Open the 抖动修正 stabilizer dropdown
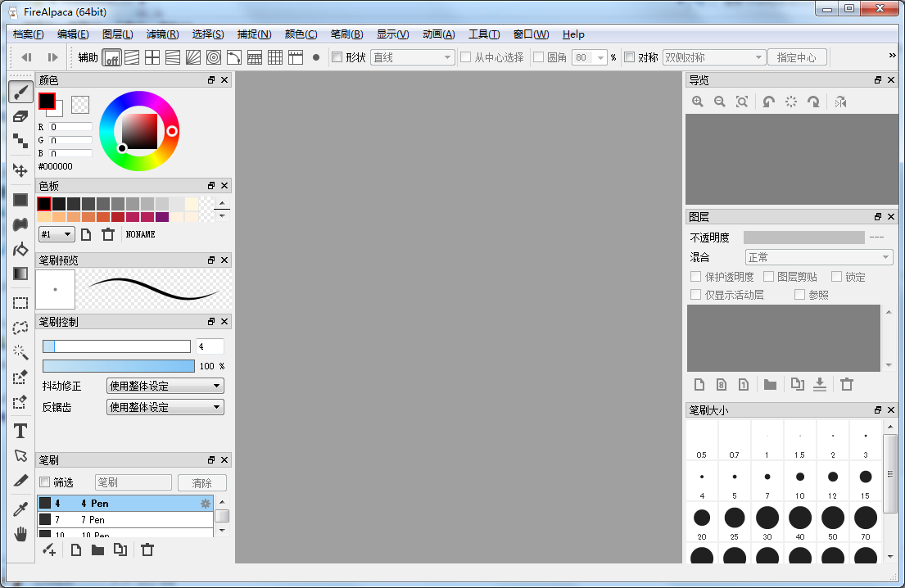The height and width of the screenshot is (588, 905). click(165, 386)
